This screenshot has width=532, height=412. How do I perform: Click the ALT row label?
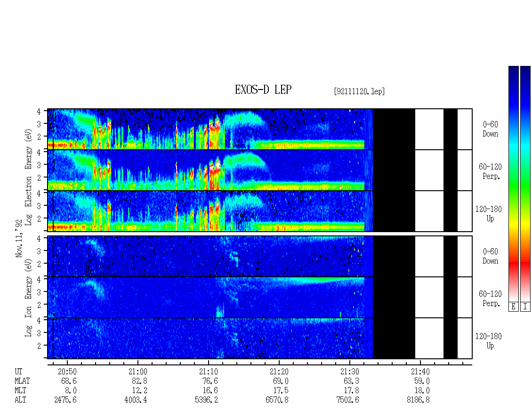point(20,400)
